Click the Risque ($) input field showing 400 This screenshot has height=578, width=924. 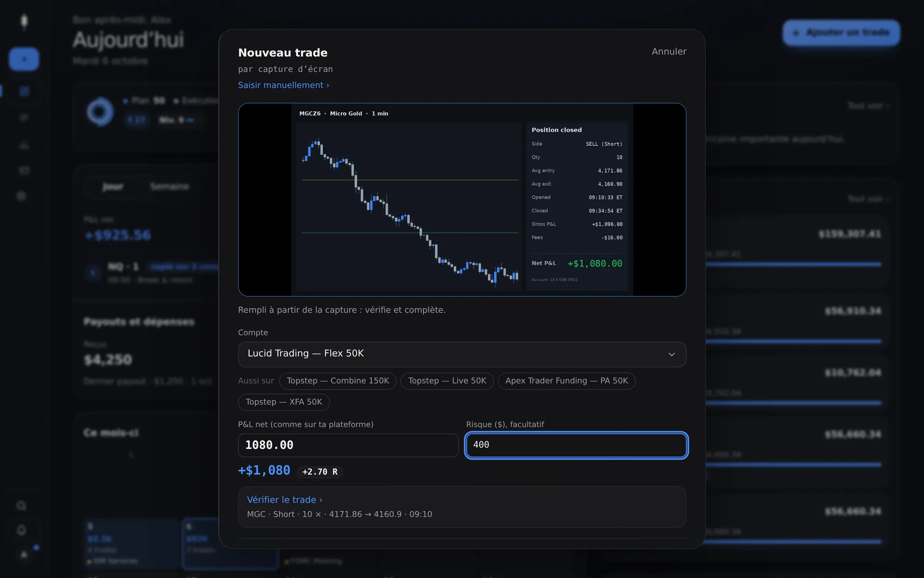pyautogui.click(x=576, y=445)
